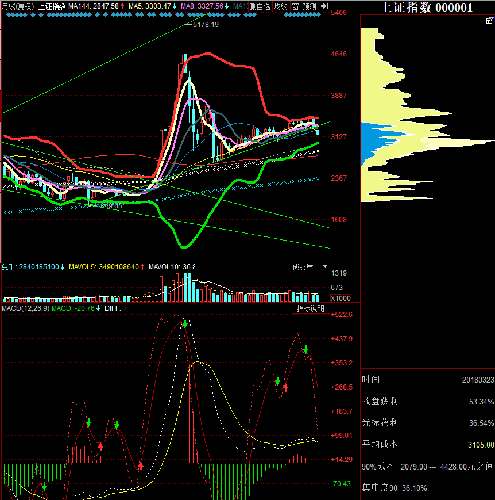Viewport: 495px width, 500px height.
Task: Click the rightmost green down arrow on MACD
Action: click(x=306, y=350)
